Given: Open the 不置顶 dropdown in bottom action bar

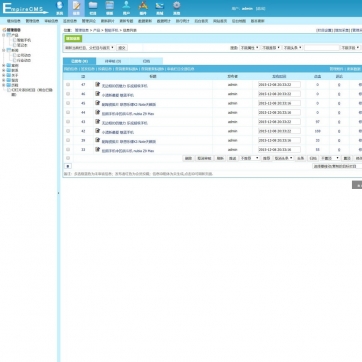Looking at the screenshot, I should coord(330,158).
